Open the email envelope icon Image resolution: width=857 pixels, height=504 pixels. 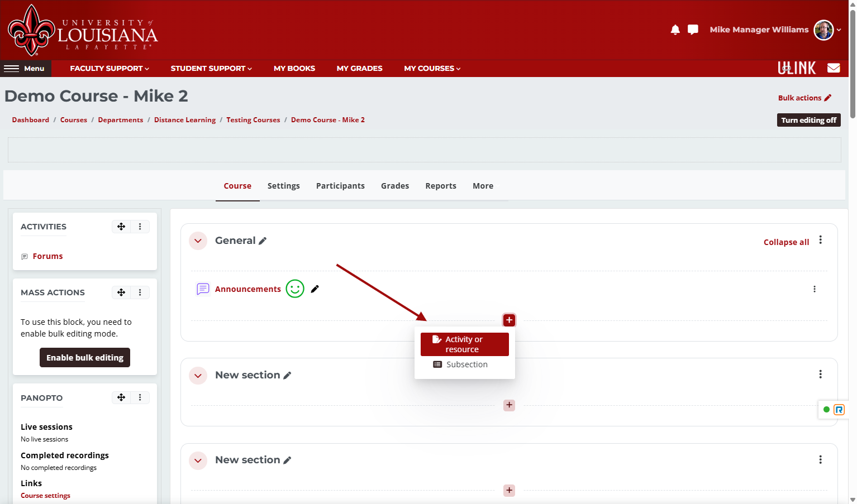(x=834, y=68)
